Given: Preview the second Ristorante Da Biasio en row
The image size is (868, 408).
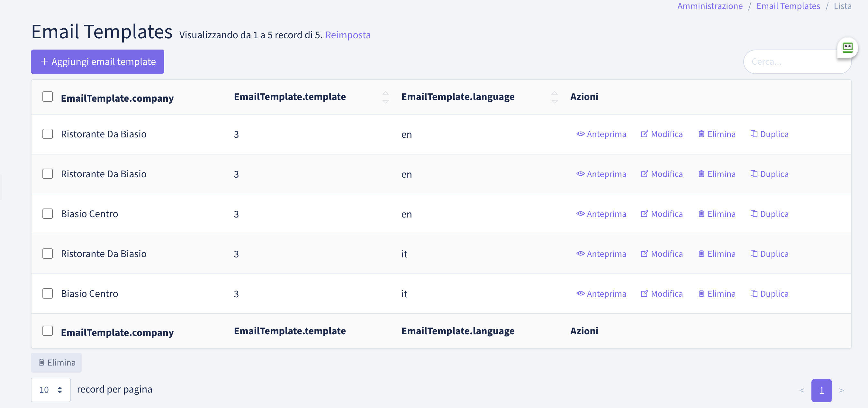Looking at the screenshot, I should tap(601, 174).
